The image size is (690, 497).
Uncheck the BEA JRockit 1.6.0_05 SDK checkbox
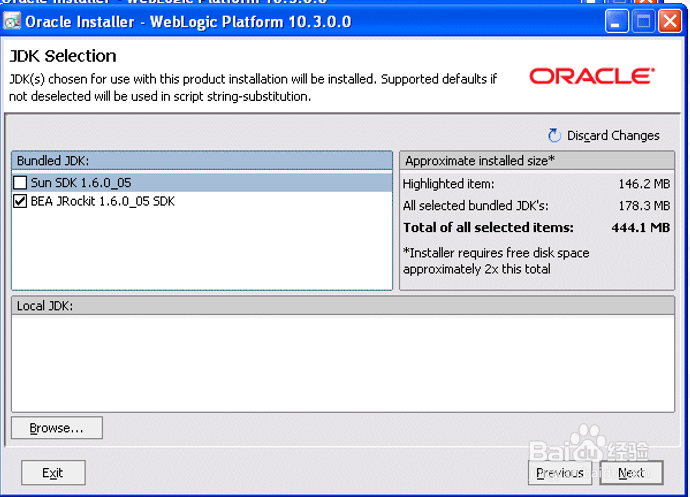20,201
